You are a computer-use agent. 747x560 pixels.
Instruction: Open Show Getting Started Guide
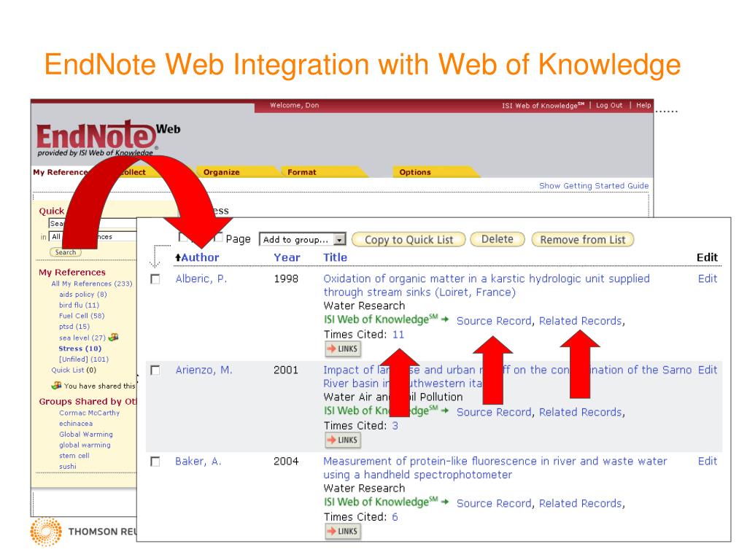(594, 186)
